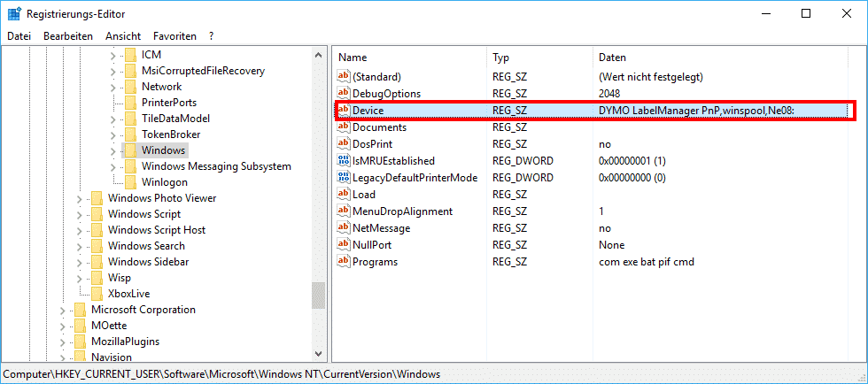Expand the Windows Search key
868x384 pixels.
click(80, 246)
